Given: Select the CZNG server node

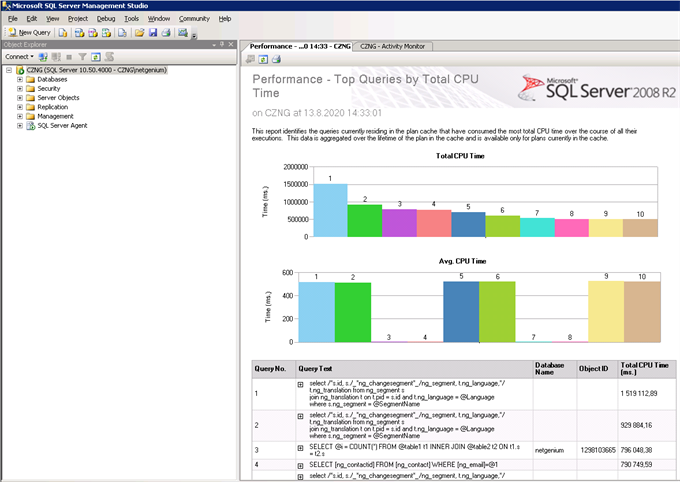Looking at the screenshot, I should tap(96, 70).
